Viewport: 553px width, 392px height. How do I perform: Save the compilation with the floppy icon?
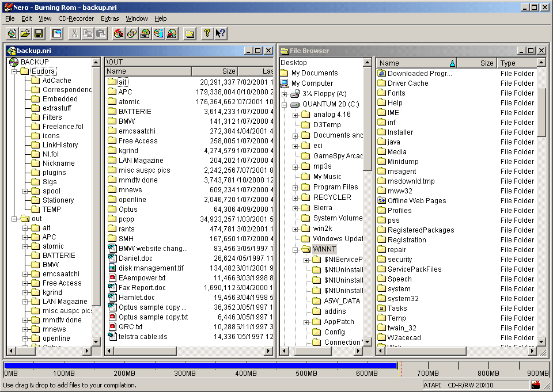(39, 33)
